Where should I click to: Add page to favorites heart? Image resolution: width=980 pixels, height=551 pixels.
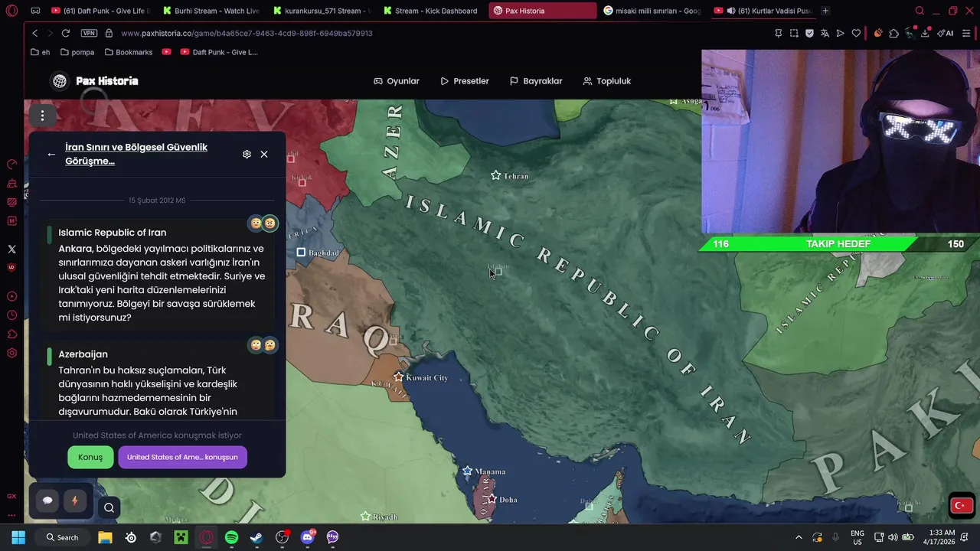[x=856, y=33]
